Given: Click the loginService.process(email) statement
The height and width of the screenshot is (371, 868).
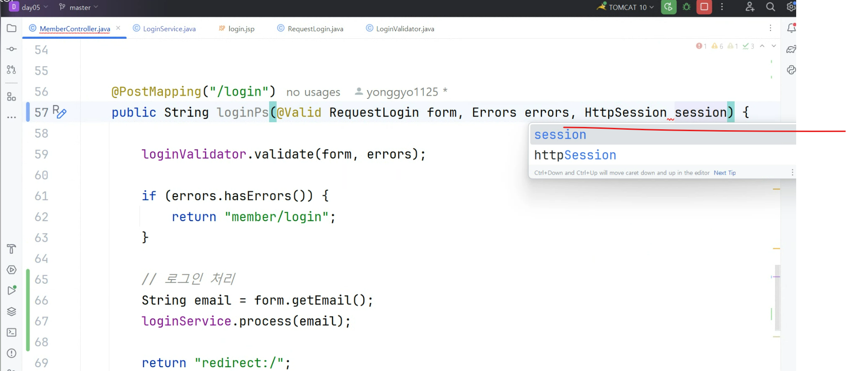Looking at the screenshot, I should (x=246, y=321).
